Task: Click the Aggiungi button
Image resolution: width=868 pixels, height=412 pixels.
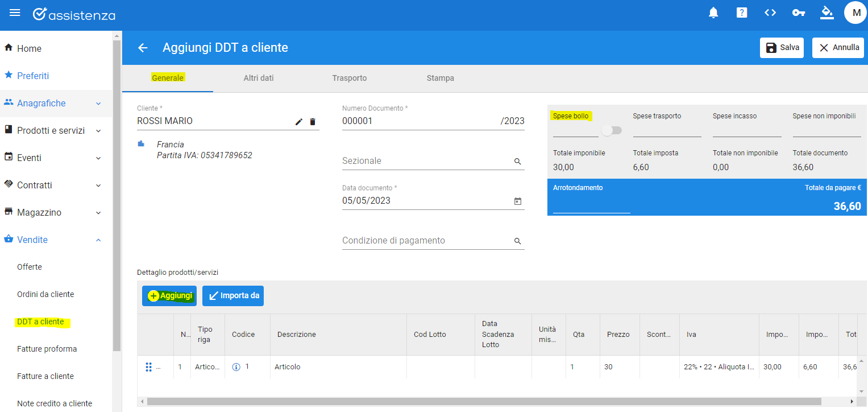Action: 169,296
